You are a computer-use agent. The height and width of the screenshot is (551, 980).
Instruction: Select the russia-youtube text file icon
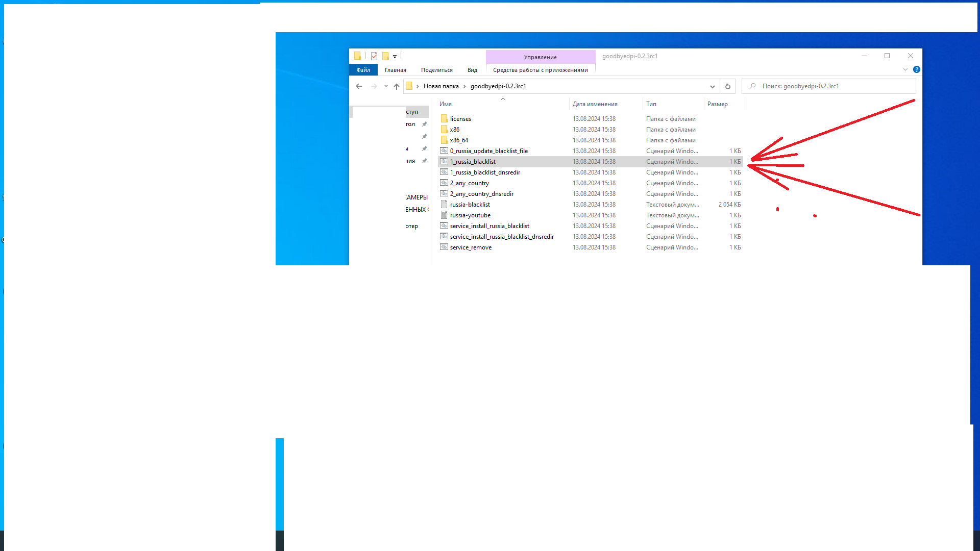444,215
